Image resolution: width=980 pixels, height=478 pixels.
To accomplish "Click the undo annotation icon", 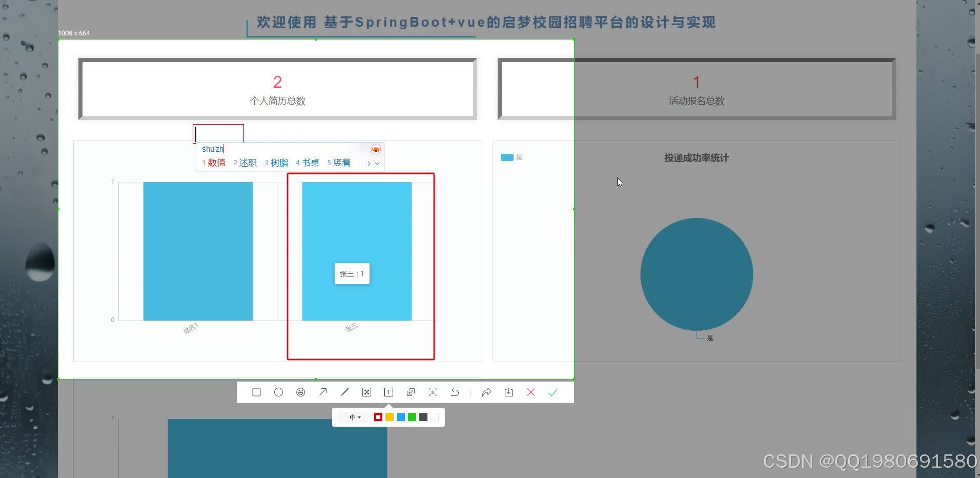I will click(x=455, y=392).
